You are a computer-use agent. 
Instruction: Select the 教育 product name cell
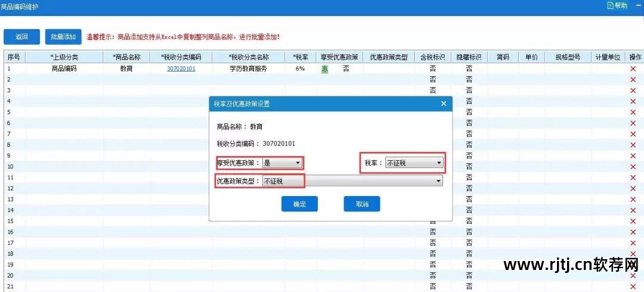127,69
